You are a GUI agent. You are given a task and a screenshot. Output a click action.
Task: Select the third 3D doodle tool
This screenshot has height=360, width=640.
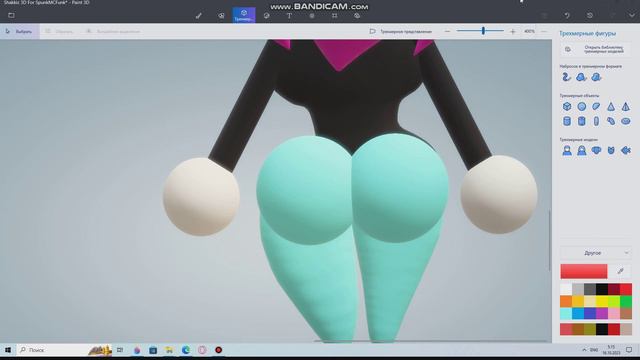click(x=596, y=77)
